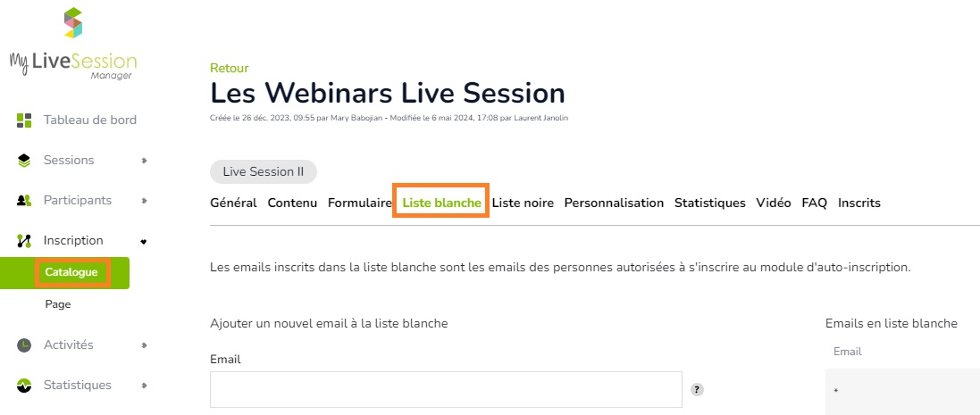Image resolution: width=980 pixels, height=415 pixels.
Task: Expand the Sessions submenu arrow
Action: (x=144, y=161)
